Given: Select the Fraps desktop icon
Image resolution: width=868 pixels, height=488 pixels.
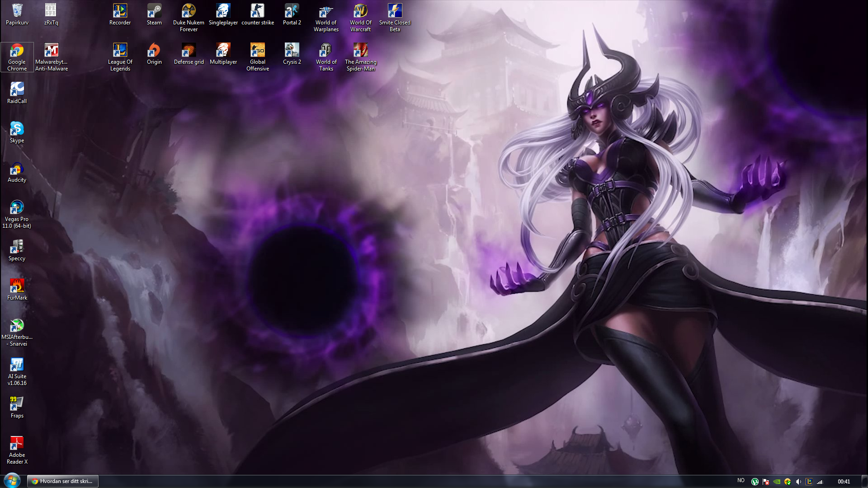Looking at the screenshot, I should [17, 408].
